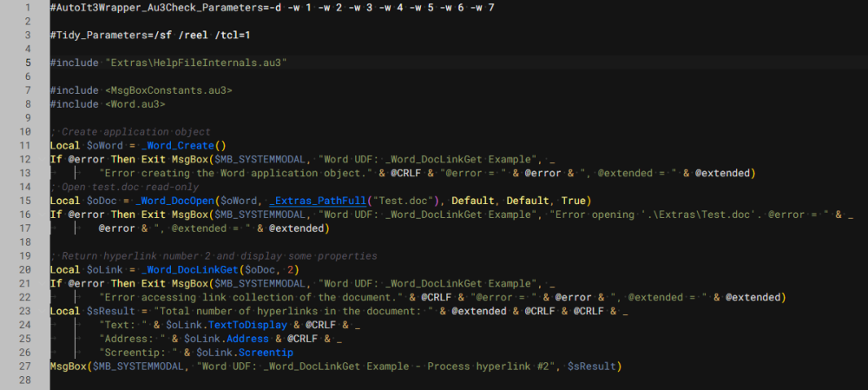Click the <Word.au3> include

coord(135,103)
